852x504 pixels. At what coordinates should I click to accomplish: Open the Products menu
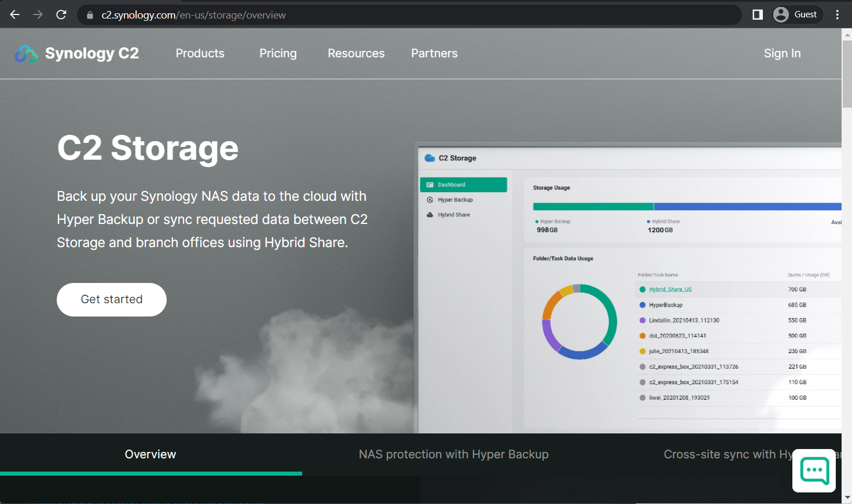click(200, 53)
